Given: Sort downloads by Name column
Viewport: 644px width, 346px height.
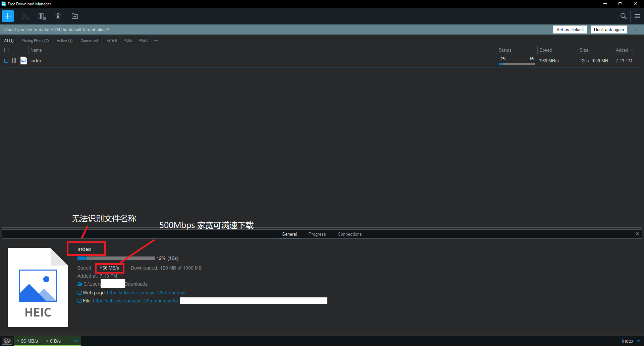Looking at the screenshot, I should pyautogui.click(x=36, y=50).
